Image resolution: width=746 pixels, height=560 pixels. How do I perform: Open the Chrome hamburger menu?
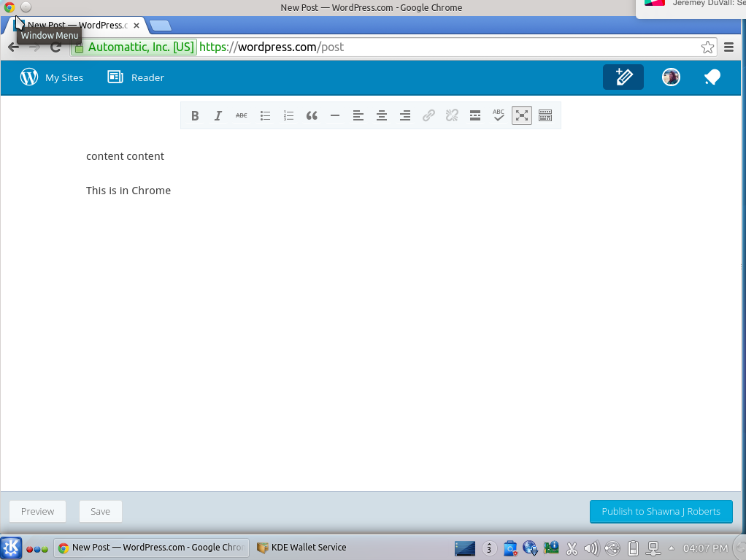[728, 47]
